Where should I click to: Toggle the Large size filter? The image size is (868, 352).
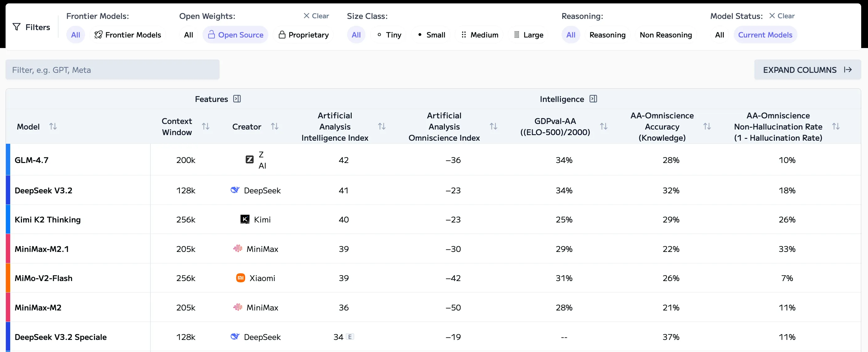528,35
